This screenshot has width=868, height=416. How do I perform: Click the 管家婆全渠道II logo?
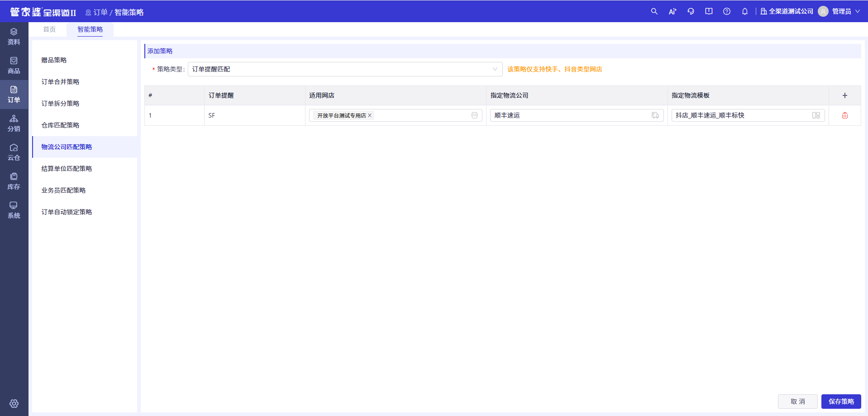pos(43,12)
